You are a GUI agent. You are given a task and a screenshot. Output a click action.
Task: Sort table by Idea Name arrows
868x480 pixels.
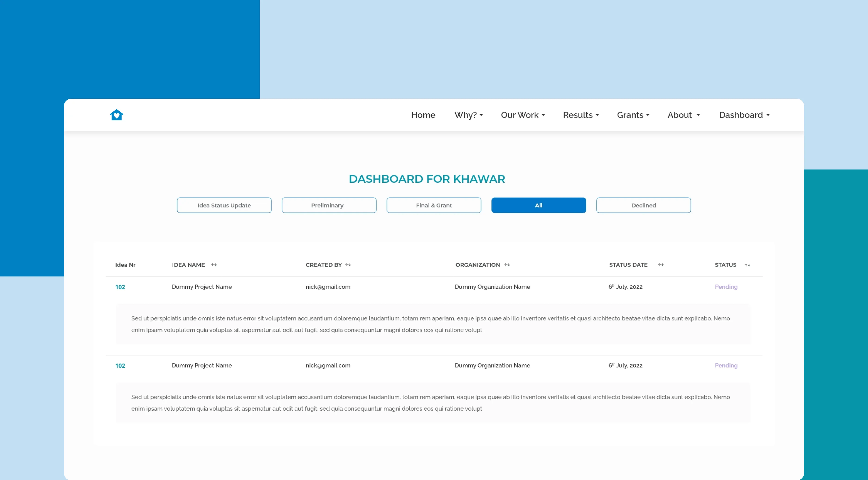click(214, 265)
